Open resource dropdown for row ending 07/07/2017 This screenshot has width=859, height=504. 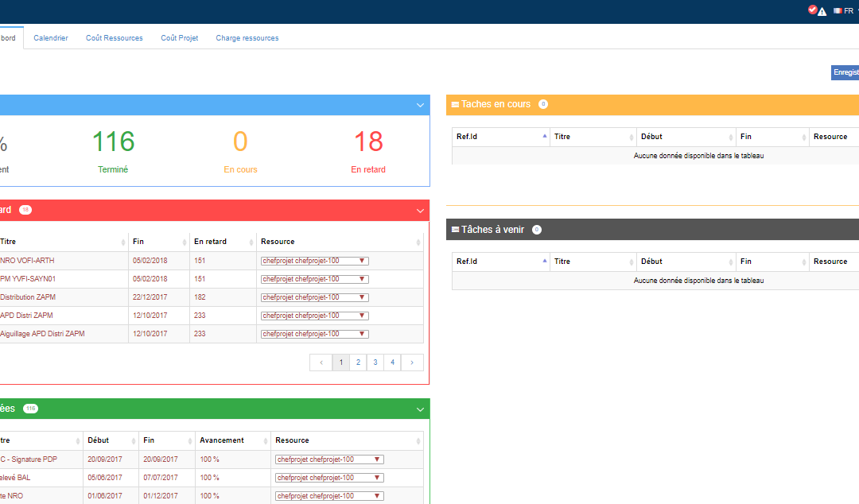pyautogui.click(x=329, y=478)
